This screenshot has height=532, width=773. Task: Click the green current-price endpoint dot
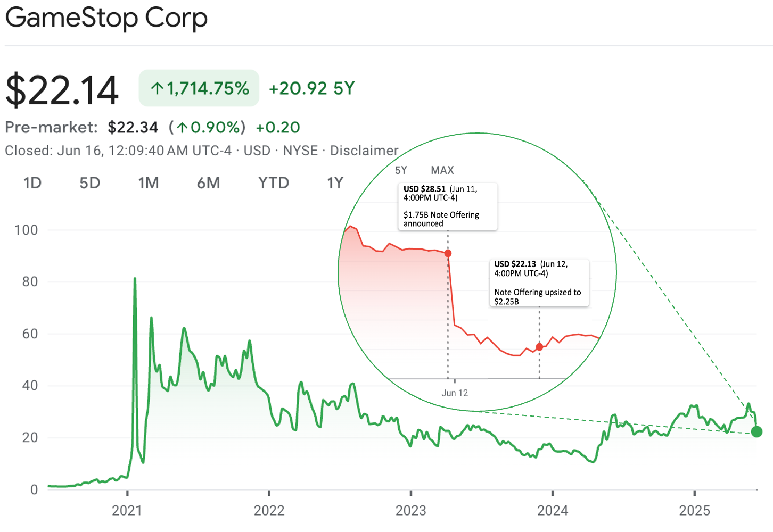(756, 432)
